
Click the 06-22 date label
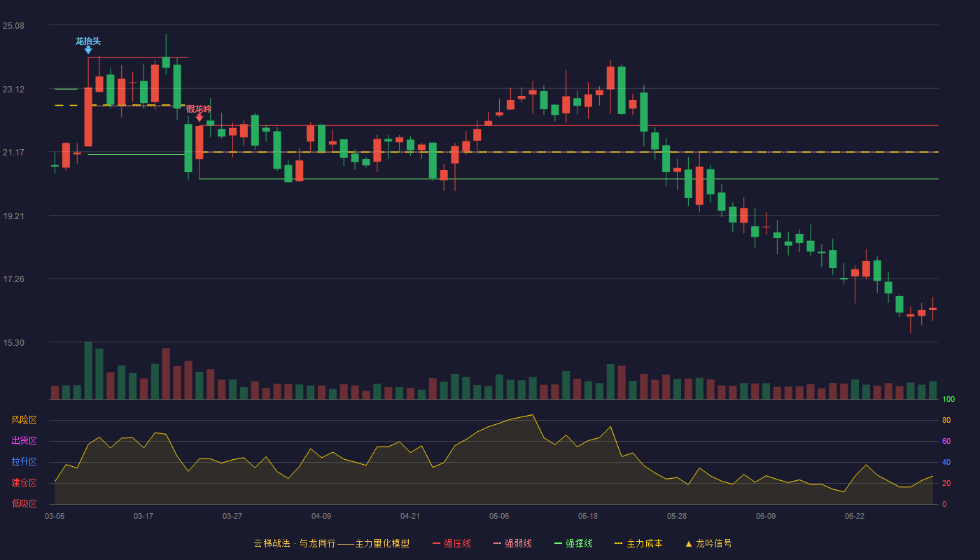point(855,516)
